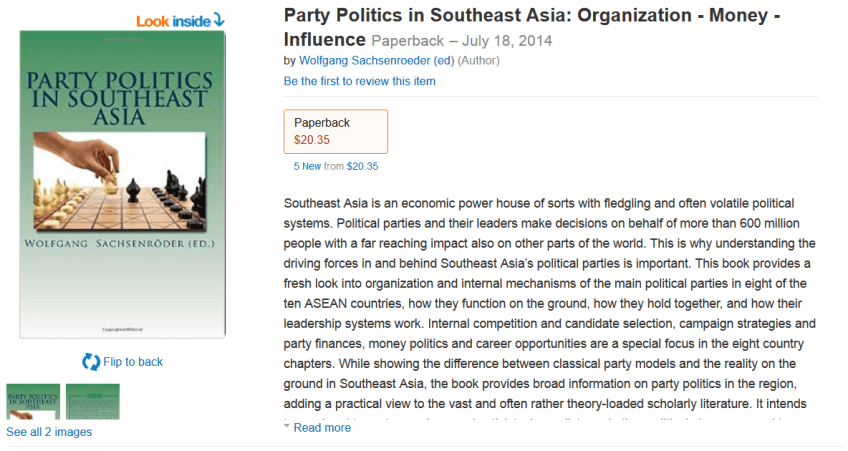Select the Paperback format option

click(336, 131)
